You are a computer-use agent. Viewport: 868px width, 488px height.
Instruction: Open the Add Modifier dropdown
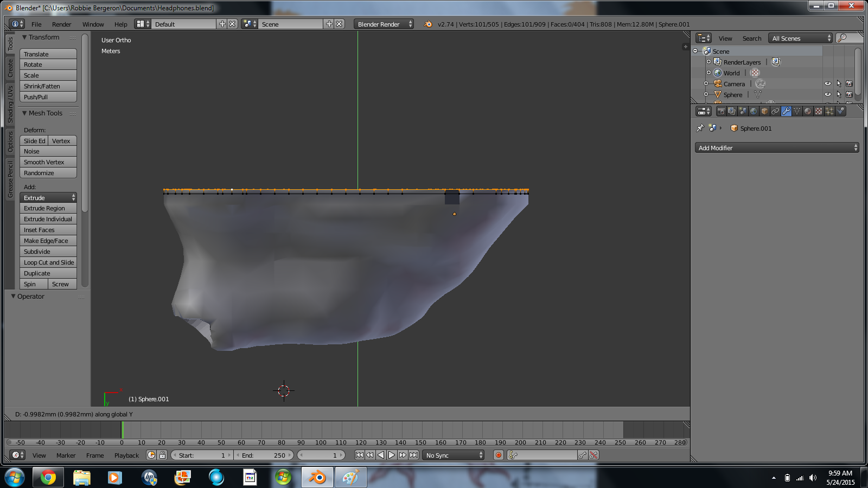tap(777, 147)
